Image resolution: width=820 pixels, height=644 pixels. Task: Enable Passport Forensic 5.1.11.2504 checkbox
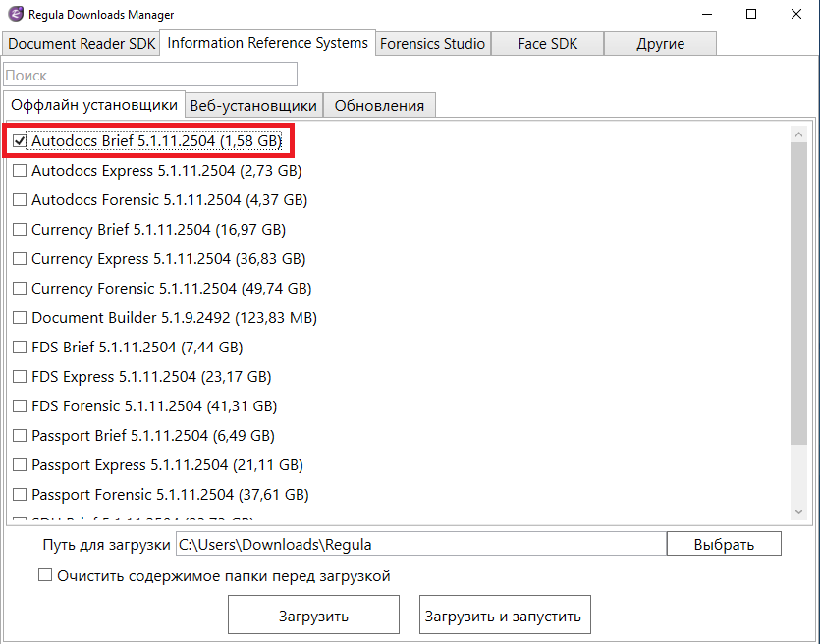point(20,495)
